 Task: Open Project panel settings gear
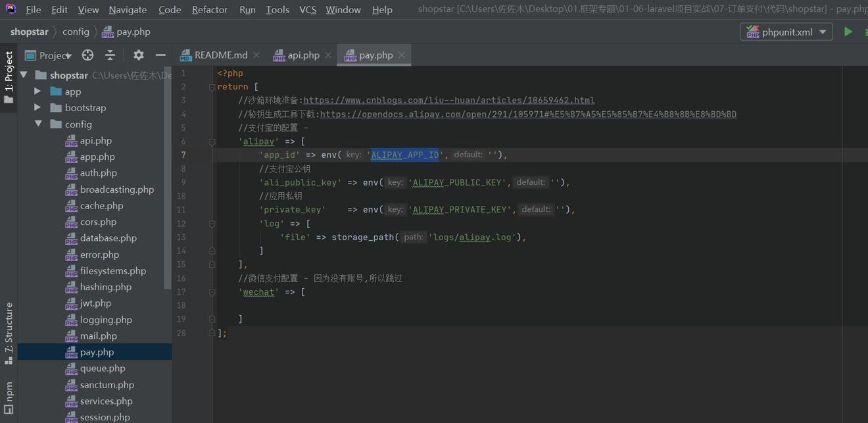click(138, 55)
